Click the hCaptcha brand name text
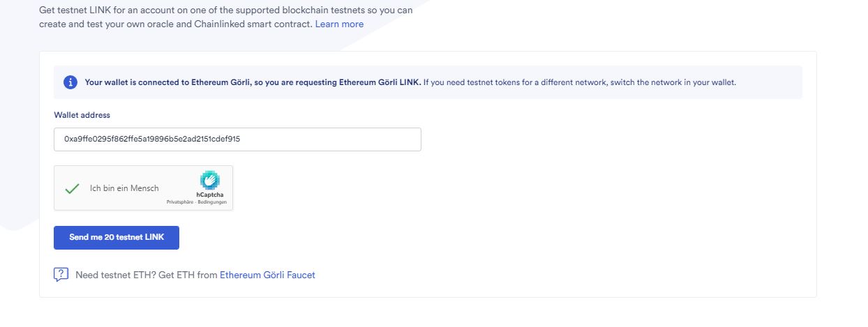Screen dimensions: 868x327 [x=210, y=195]
